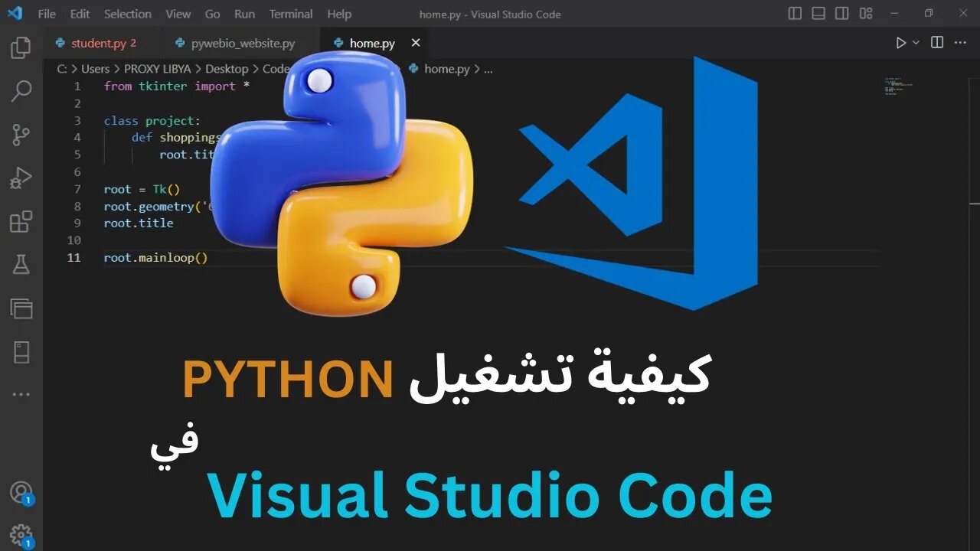The height and width of the screenshot is (551, 980).
Task: Toggle the secondary side bar
Action: (x=842, y=13)
